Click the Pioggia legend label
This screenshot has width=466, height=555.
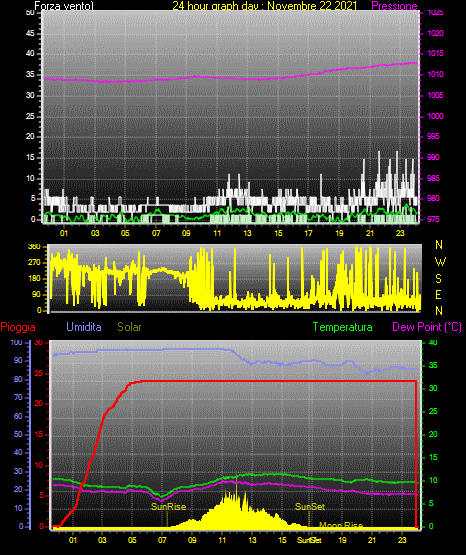click(x=18, y=327)
